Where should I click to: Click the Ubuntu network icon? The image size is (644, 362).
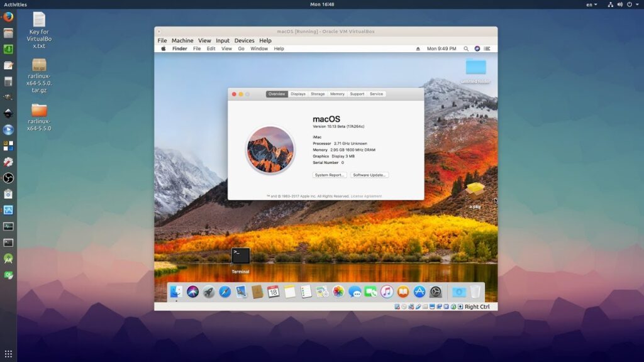pyautogui.click(x=610, y=4)
